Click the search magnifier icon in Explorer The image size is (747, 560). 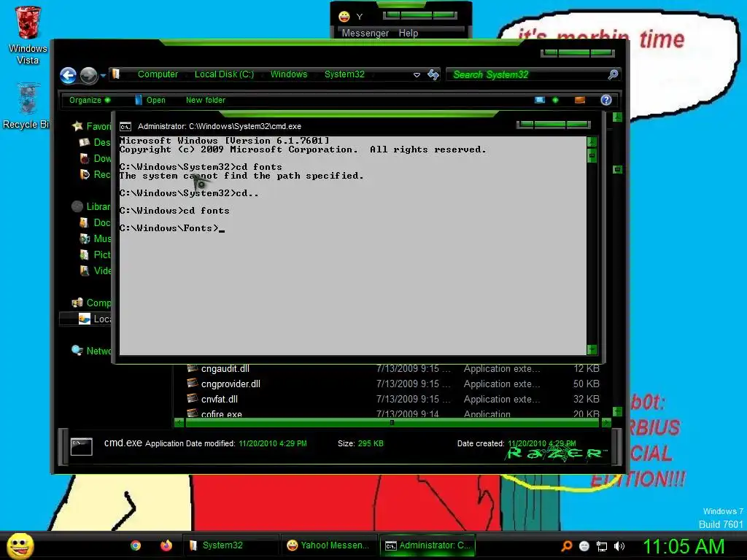613,74
